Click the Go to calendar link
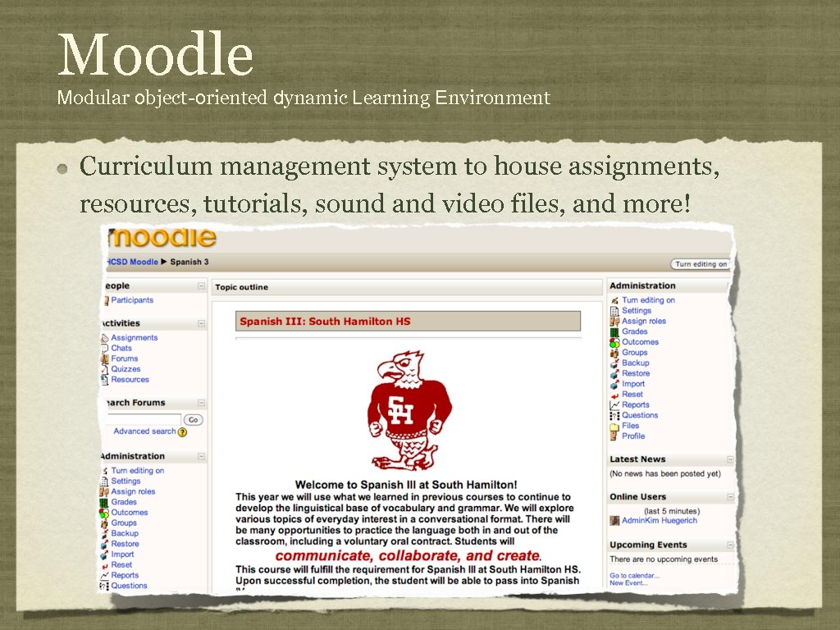Screen dimensions: 840x630 click(634, 576)
